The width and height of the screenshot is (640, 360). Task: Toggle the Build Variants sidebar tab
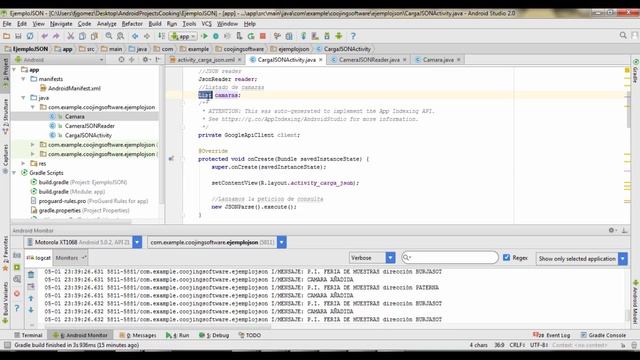coord(5,303)
